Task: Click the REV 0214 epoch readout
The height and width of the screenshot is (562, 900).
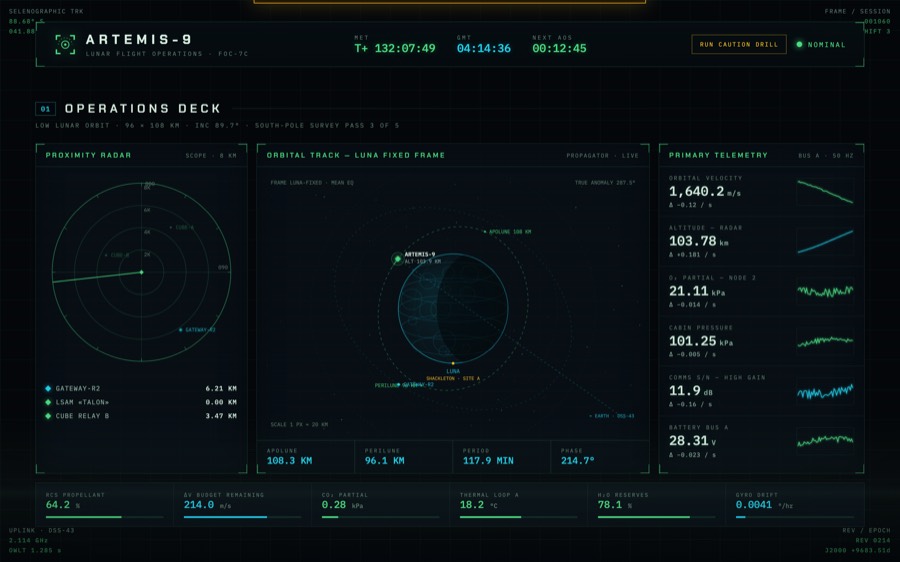Action: 873,540
